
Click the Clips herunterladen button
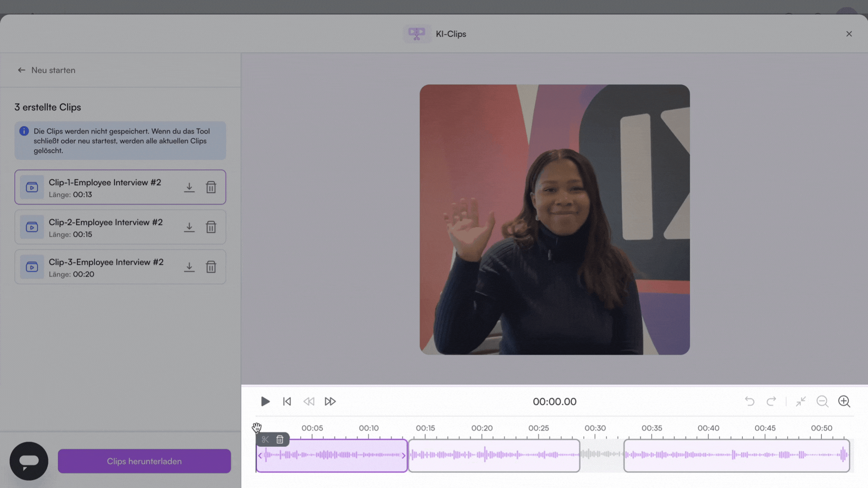click(x=144, y=461)
